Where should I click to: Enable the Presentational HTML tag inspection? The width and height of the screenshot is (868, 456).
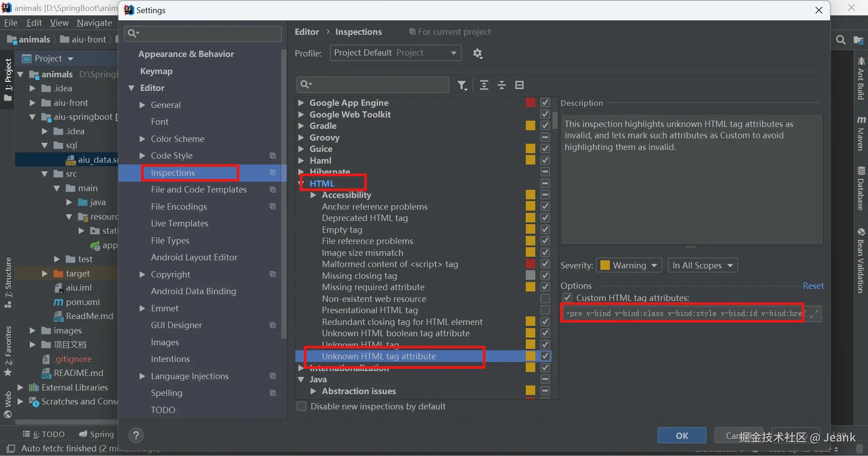tap(545, 310)
